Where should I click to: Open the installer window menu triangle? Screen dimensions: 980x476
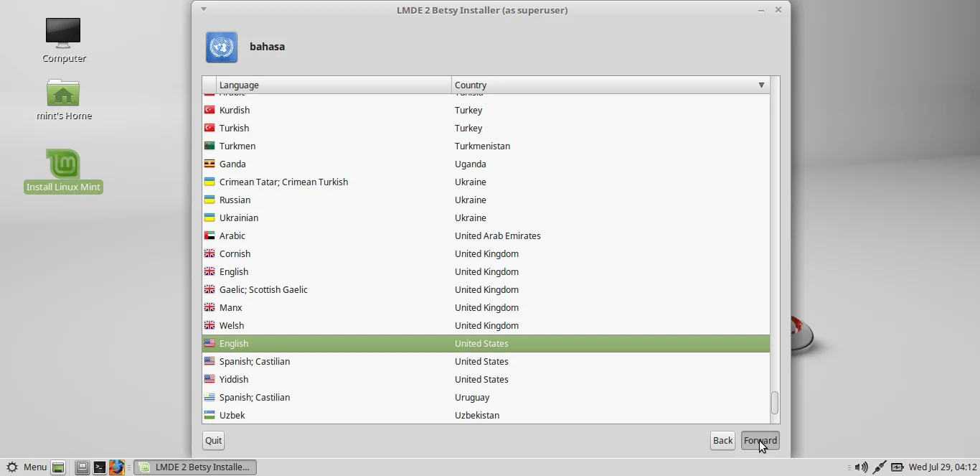(204, 9)
